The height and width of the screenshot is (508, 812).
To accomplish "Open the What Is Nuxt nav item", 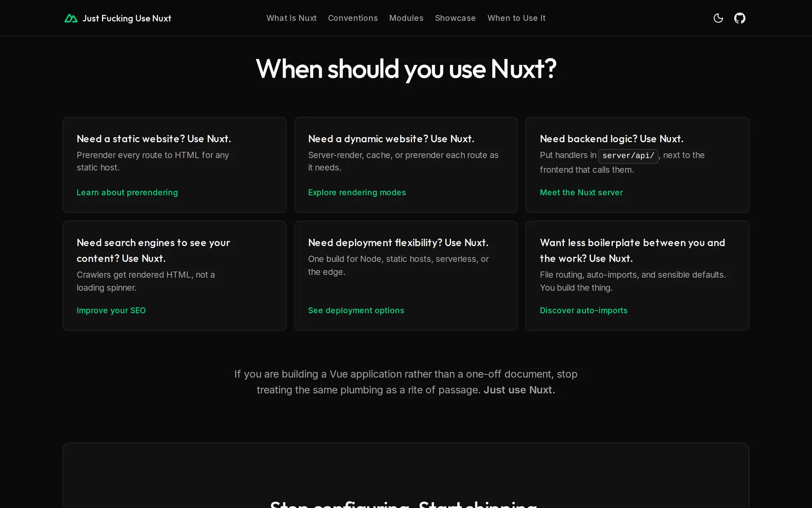I will tap(291, 18).
